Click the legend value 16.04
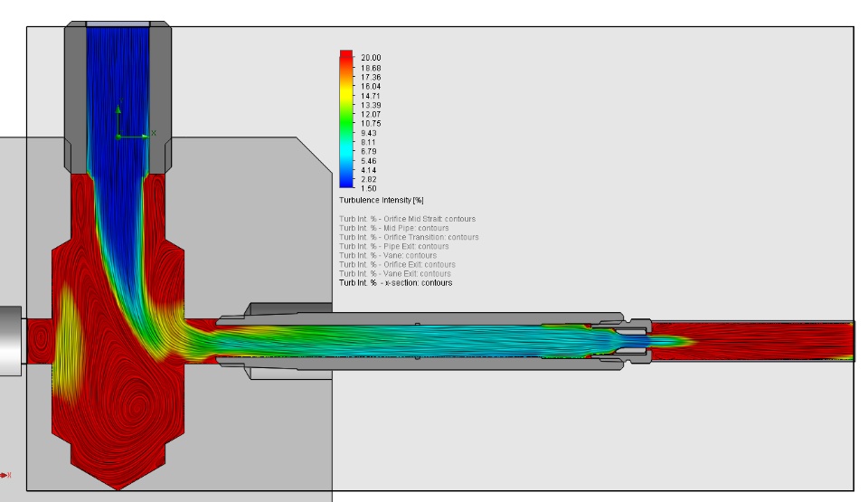The width and height of the screenshot is (868, 502). click(x=371, y=87)
